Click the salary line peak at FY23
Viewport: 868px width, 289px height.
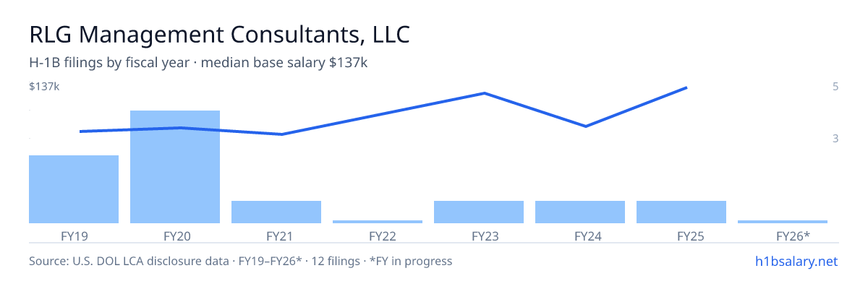click(x=484, y=93)
